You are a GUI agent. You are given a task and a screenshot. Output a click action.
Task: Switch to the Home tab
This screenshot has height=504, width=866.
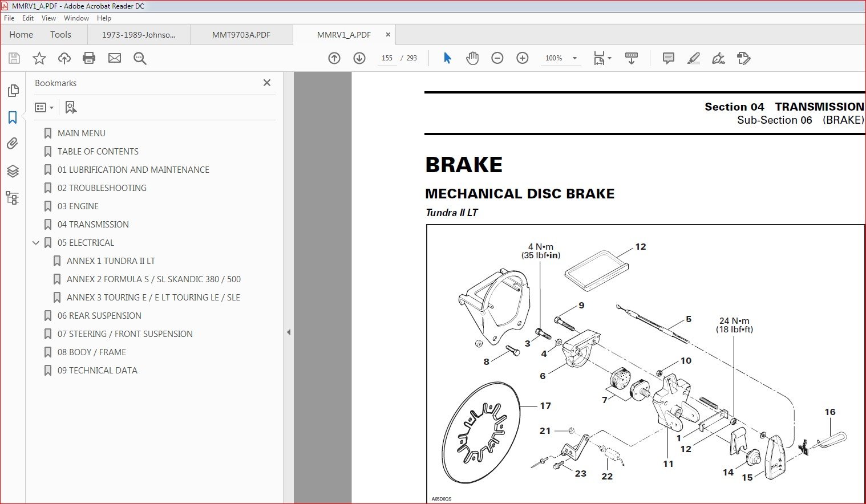coord(21,35)
